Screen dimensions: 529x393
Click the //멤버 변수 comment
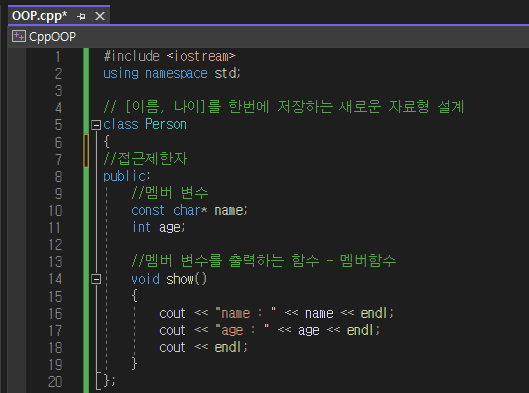point(170,193)
